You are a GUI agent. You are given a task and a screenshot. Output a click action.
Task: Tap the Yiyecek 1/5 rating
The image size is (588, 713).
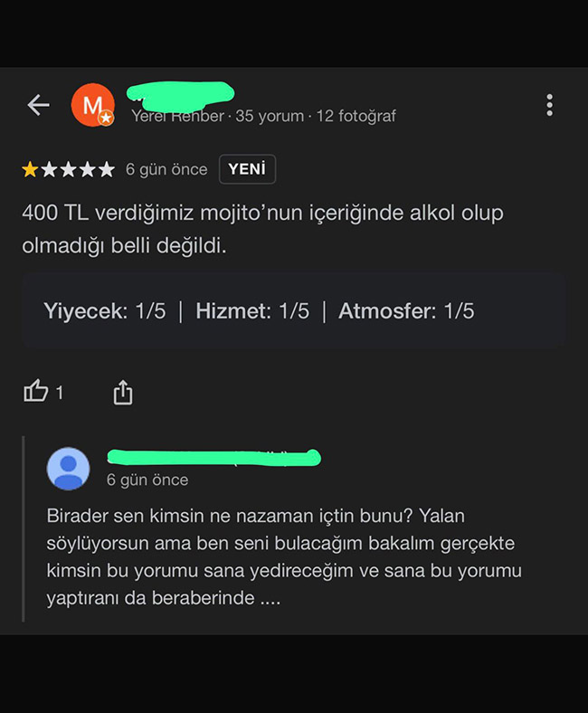click(x=105, y=311)
